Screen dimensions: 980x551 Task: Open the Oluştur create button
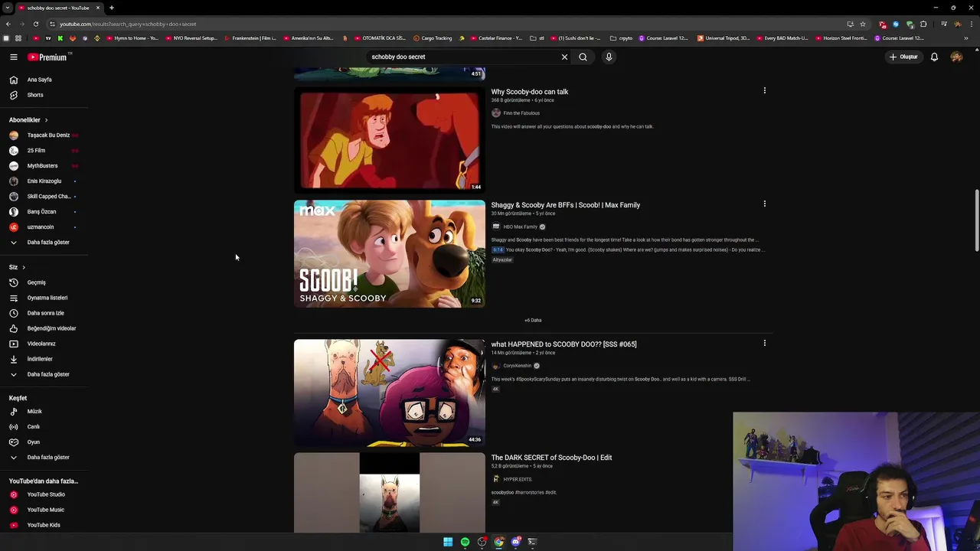pyautogui.click(x=903, y=57)
